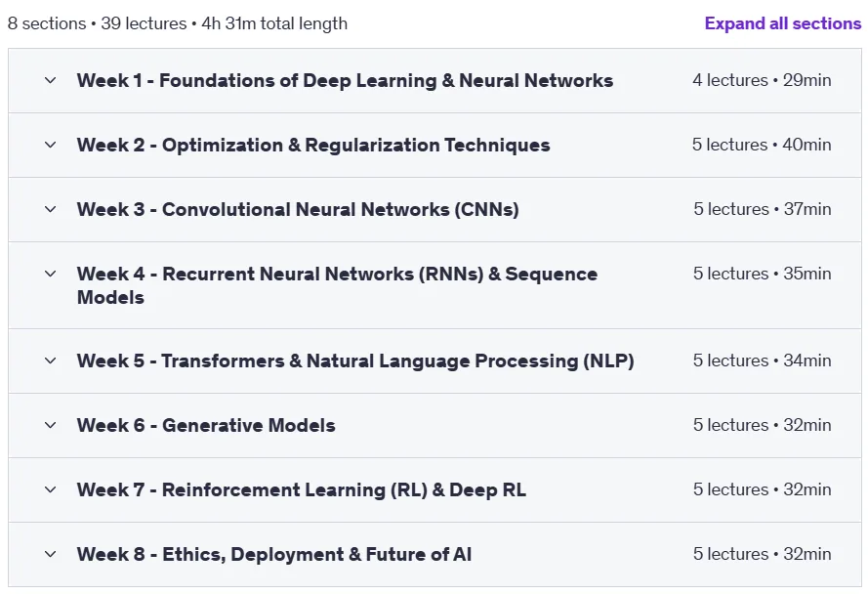Expand the Week 1 section chevron

[x=51, y=80]
